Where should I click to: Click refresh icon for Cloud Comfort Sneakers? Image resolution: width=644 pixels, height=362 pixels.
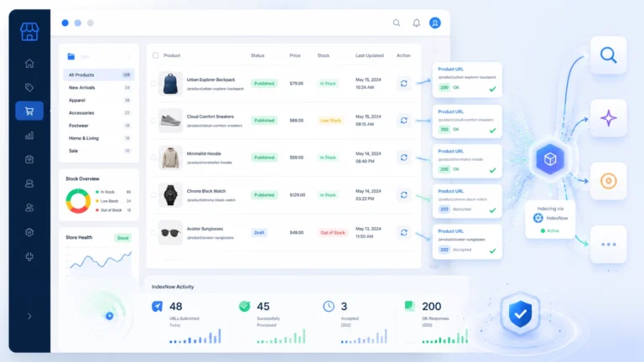[403, 121]
